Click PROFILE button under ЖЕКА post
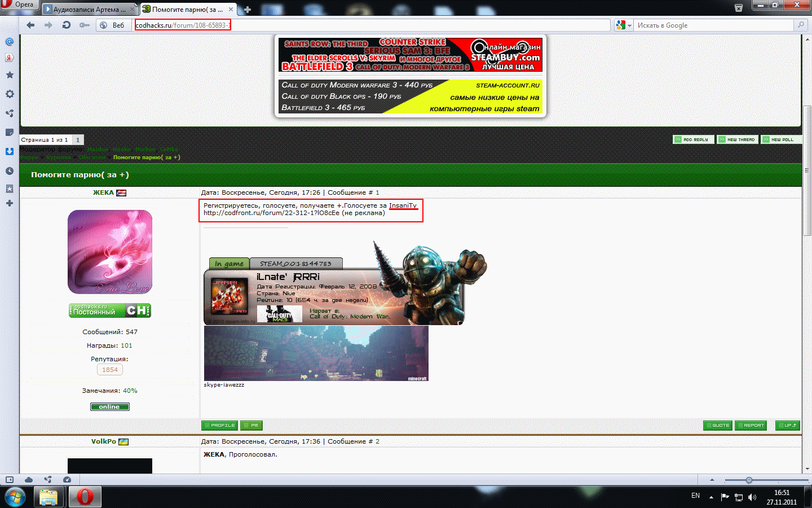This screenshot has height=508, width=812. (219, 426)
